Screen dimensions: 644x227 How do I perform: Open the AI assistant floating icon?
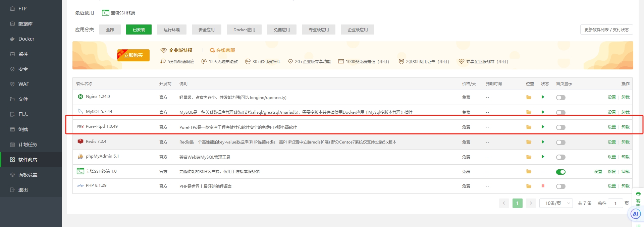click(x=635, y=214)
